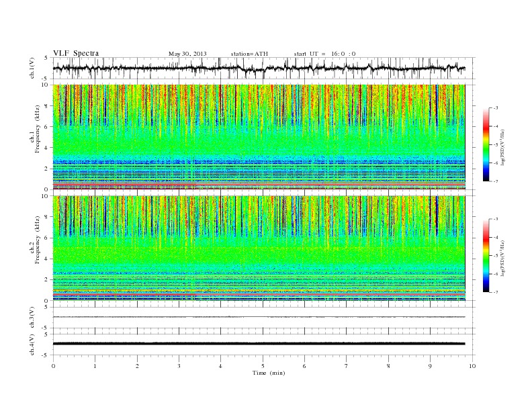Click inside the ch.1 spectrogram panel

(x=259, y=137)
